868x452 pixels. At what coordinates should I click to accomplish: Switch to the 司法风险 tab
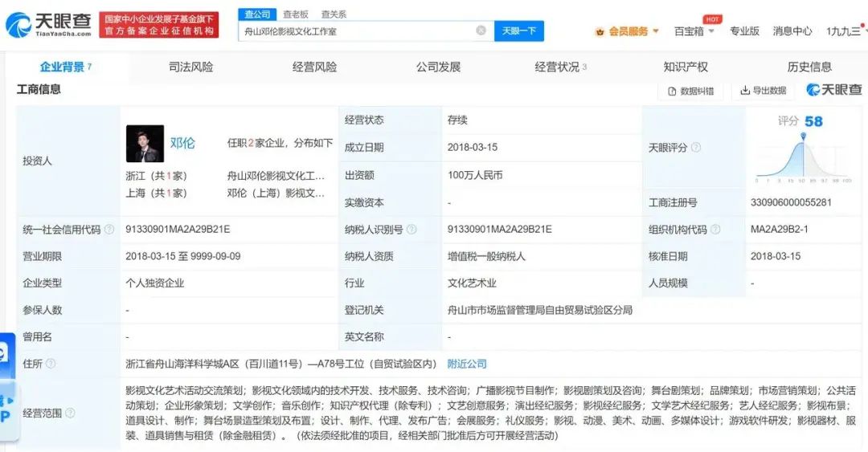[190, 67]
